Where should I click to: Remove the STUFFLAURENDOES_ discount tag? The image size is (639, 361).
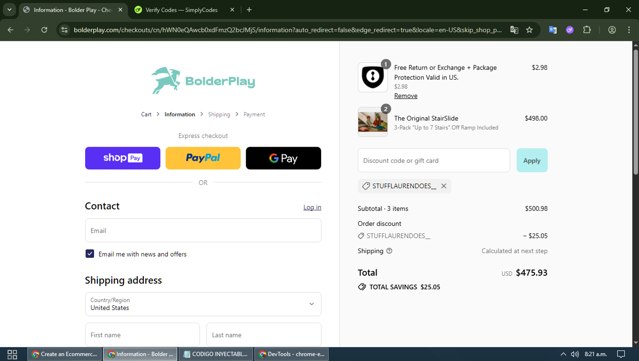(444, 186)
